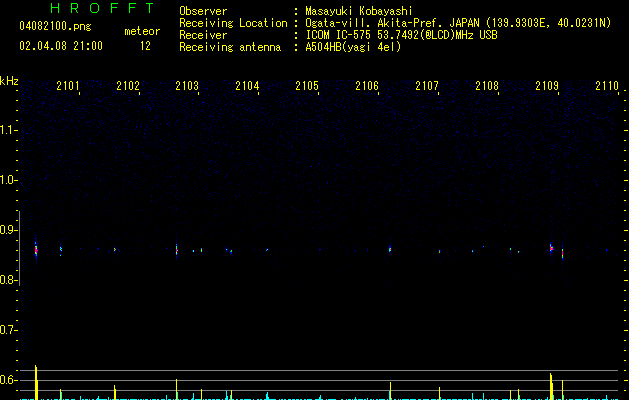This screenshot has width=629, height=400.
Task: Click the date stamp 02.04.08 21:00
Action: pyautogui.click(x=61, y=46)
